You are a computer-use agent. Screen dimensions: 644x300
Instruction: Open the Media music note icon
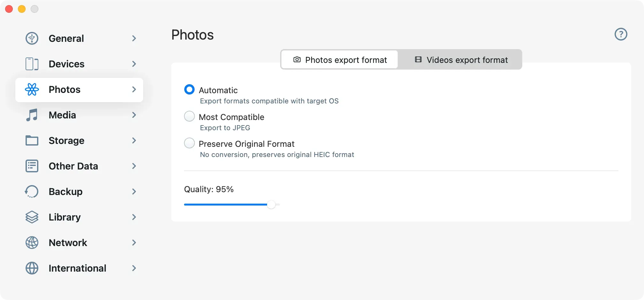(32, 115)
